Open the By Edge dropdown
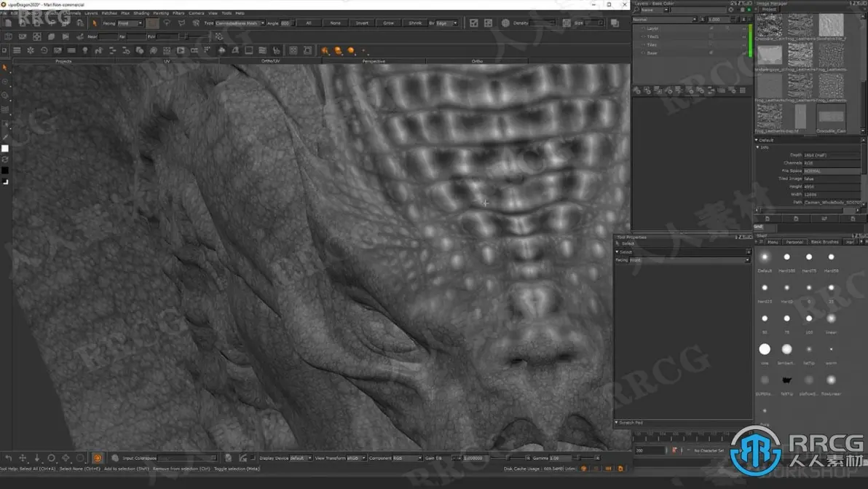This screenshot has width=868, height=489. click(x=446, y=23)
